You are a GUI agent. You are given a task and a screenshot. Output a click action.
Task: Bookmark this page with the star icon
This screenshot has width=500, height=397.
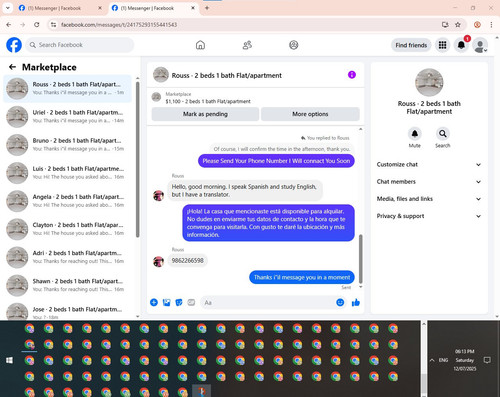tap(458, 25)
